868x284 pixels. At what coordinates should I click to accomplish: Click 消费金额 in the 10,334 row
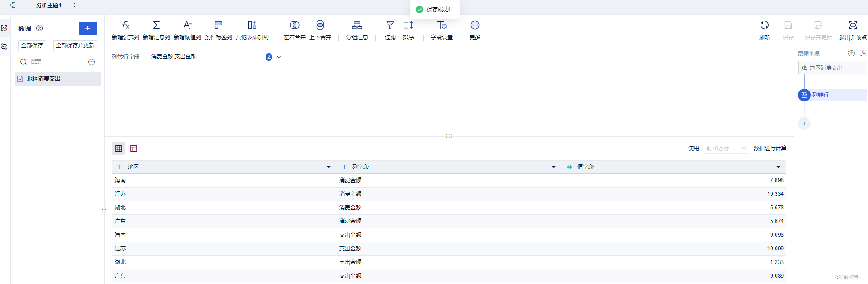pos(350,194)
